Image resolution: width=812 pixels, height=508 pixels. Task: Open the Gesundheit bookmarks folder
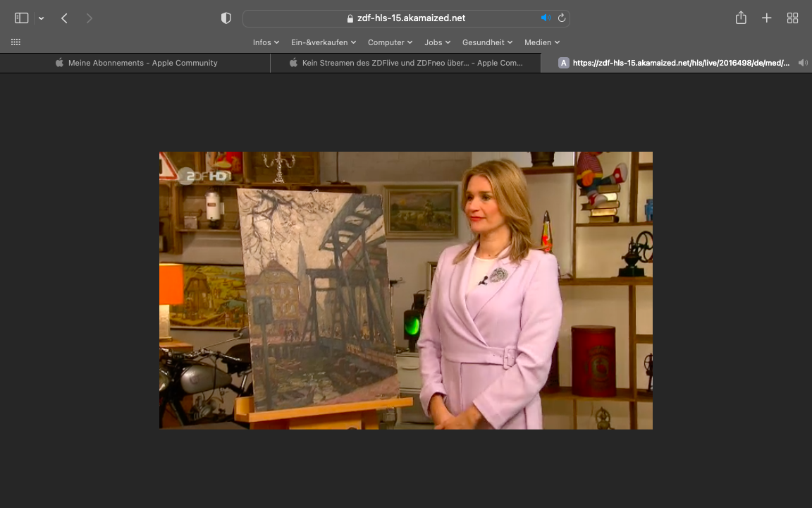point(487,42)
